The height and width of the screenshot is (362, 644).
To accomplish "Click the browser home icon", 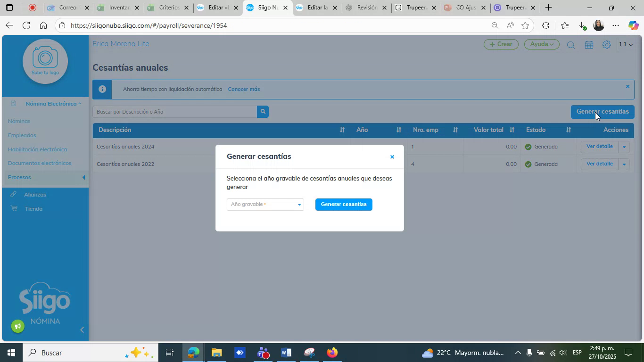I will tap(43, 25).
